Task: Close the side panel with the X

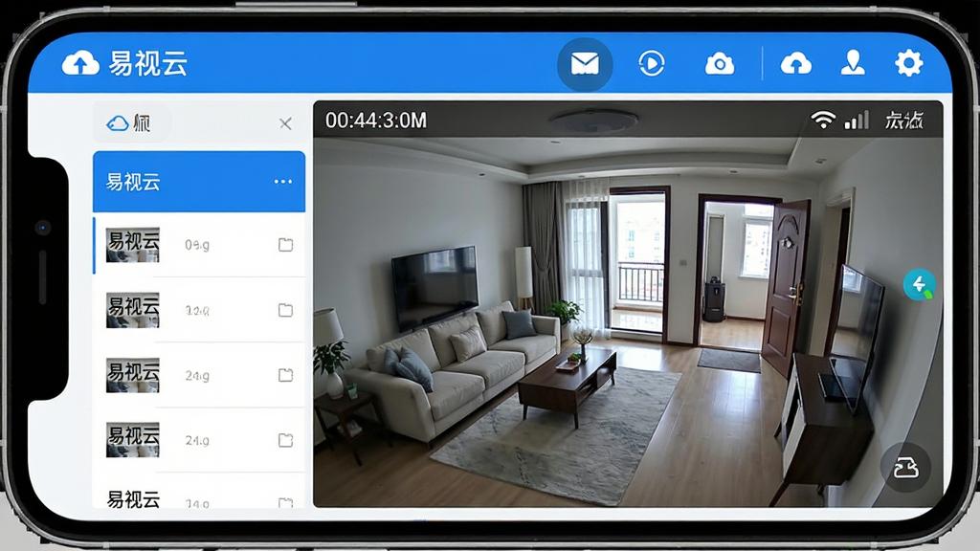Action: tap(285, 123)
